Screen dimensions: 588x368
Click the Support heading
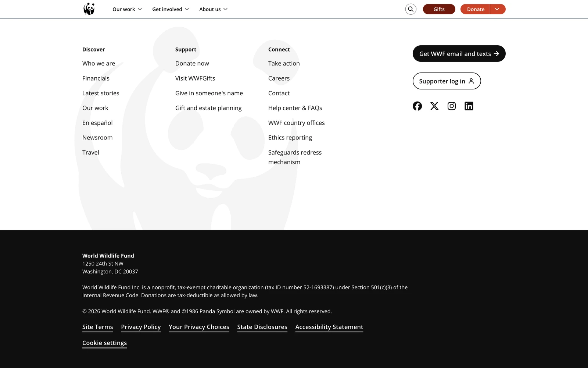click(x=186, y=49)
